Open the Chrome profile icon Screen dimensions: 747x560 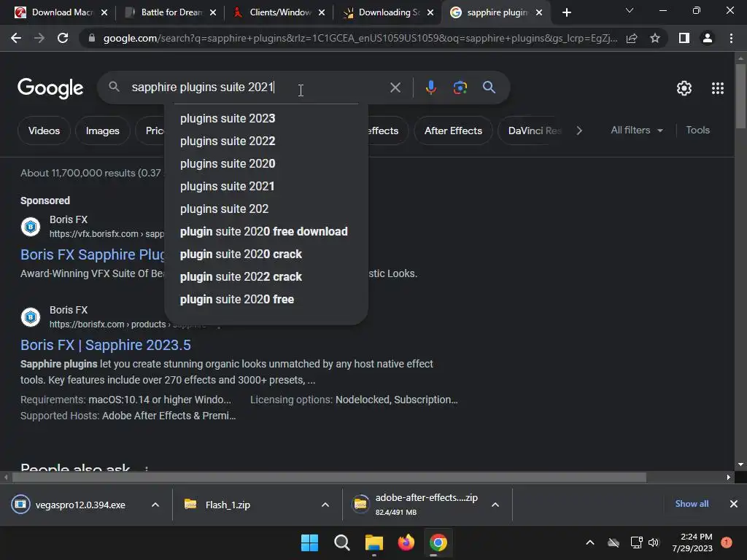708,38
